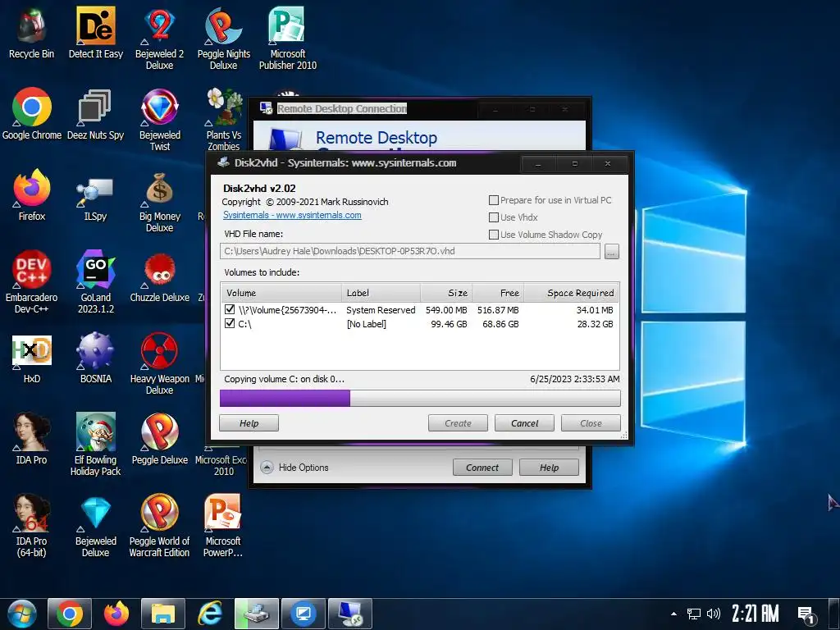
Task: Open Chrome from the taskbar
Action: [x=69, y=614]
